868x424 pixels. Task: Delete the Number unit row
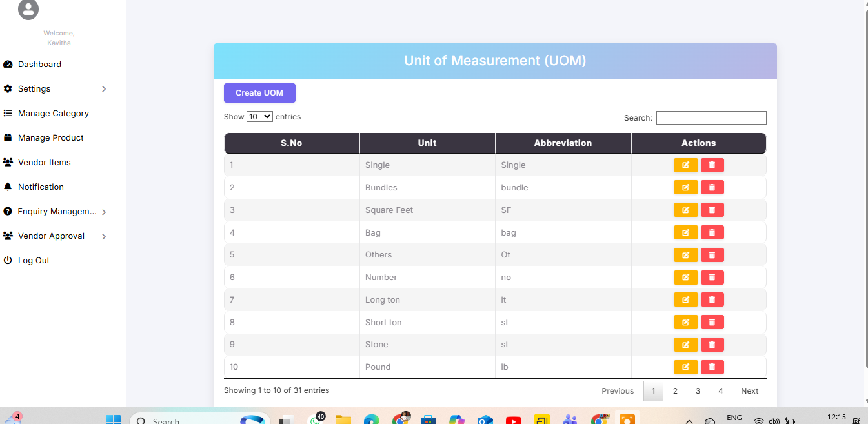712,278
